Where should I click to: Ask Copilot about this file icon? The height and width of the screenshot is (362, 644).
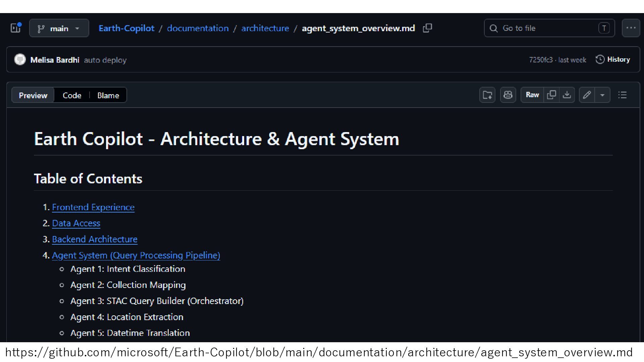pyautogui.click(x=508, y=95)
